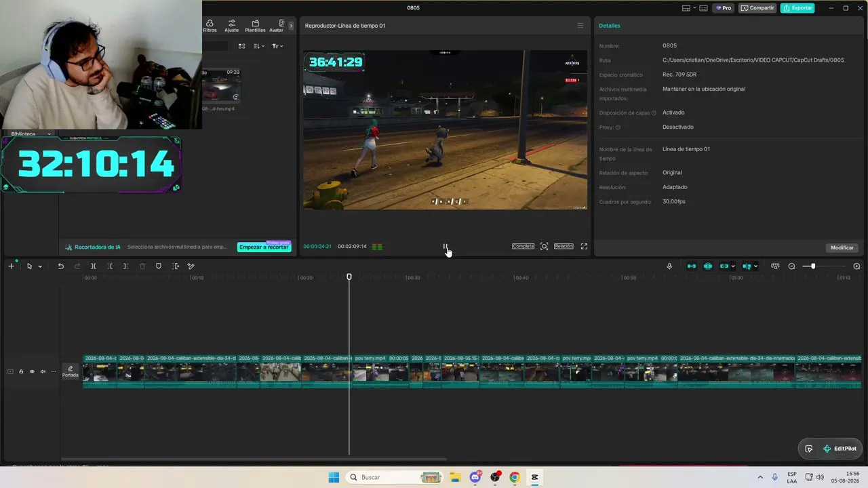The height and width of the screenshot is (488, 868).
Task: Open the player panel hamburger menu
Action: [580, 26]
